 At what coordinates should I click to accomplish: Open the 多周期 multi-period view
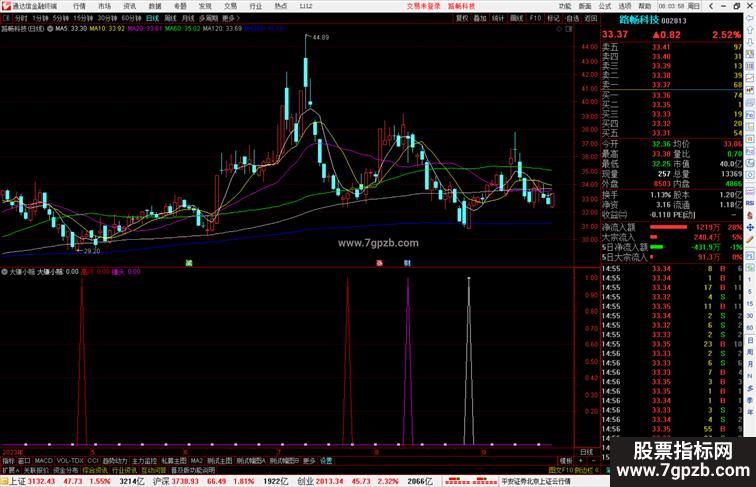point(208,18)
